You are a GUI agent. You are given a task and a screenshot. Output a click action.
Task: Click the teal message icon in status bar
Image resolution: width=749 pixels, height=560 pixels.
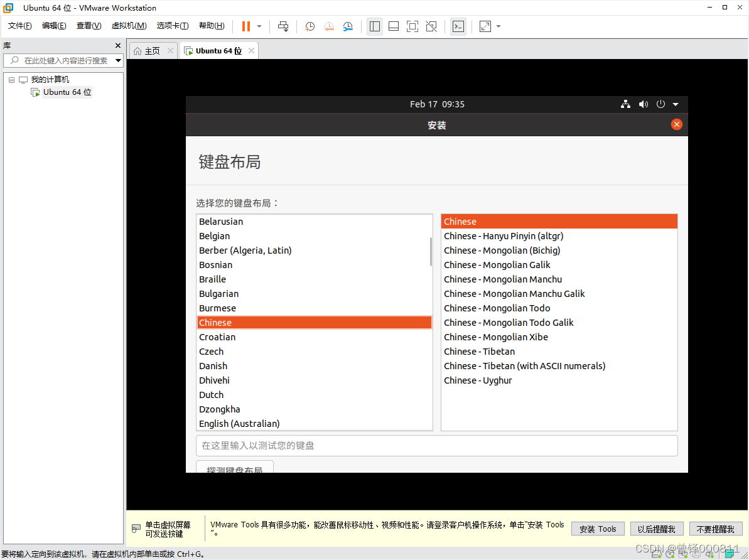tap(729, 554)
